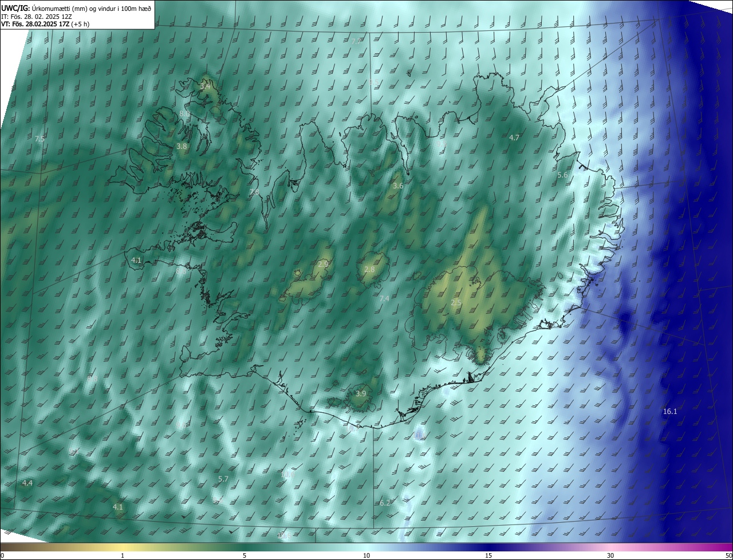
Task: Click the 5.6 value label on the map
Action: [562, 175]
